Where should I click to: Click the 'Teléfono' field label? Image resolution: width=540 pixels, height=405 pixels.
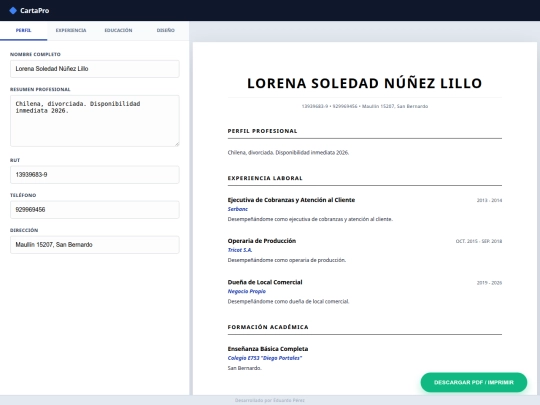[x=23, y=195]
